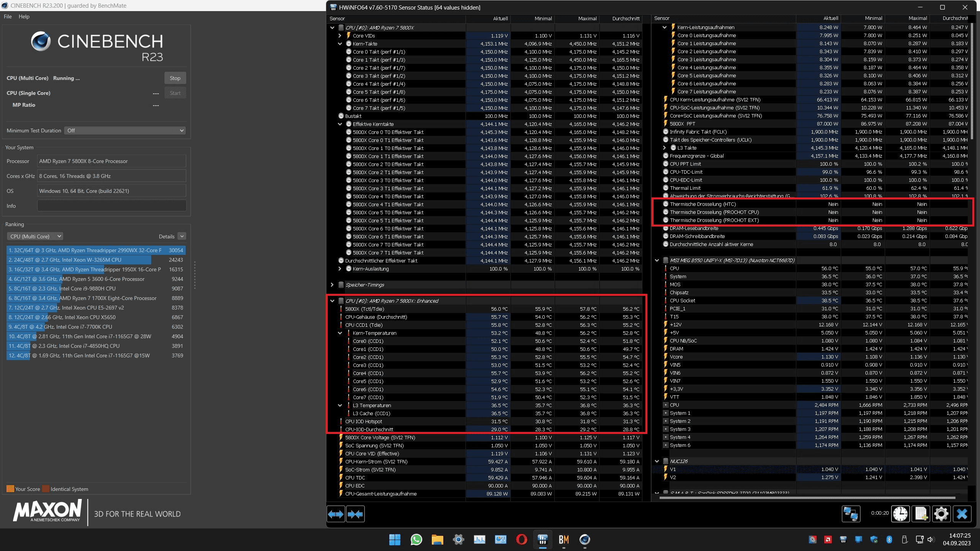Open the performance graph app in taskbar
Viewport: 980px width, 551px height.
point(479,540)
